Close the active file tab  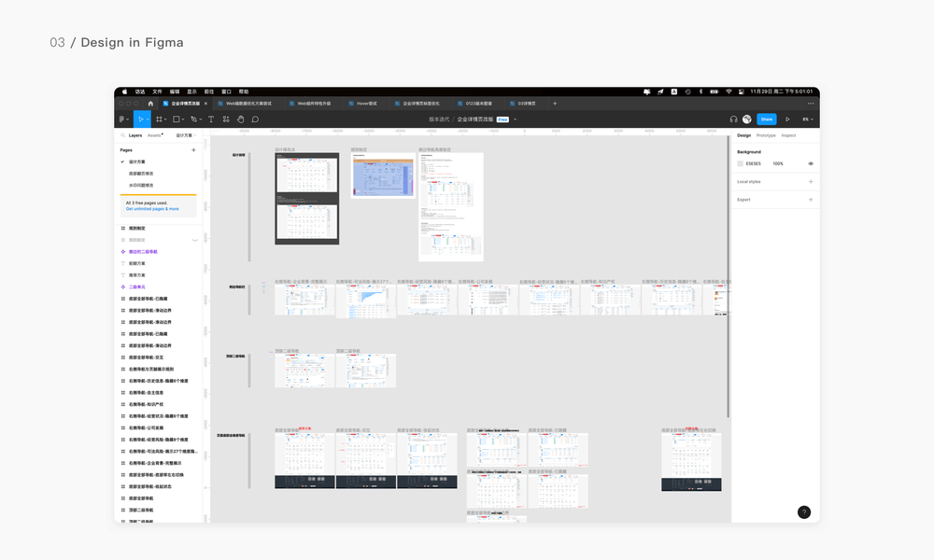pyautogui.click(x=206, y=104)
